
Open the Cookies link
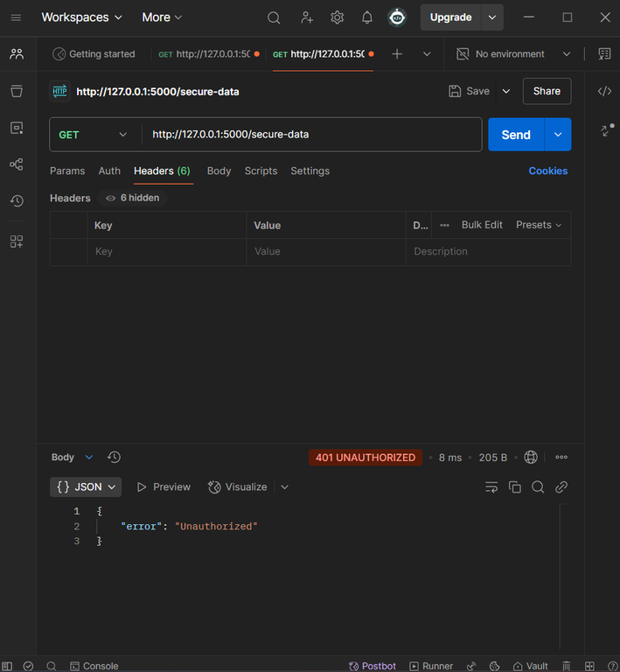pos(547,171)
